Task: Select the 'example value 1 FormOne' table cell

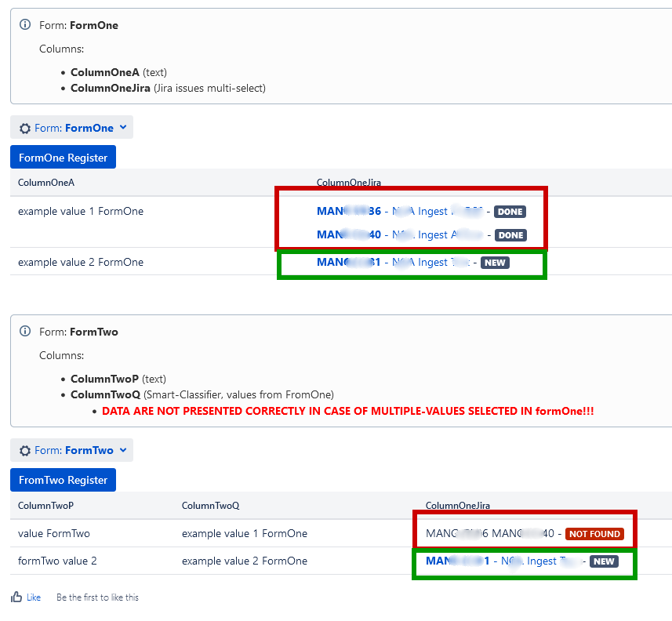Action: [x=82, y=211]
